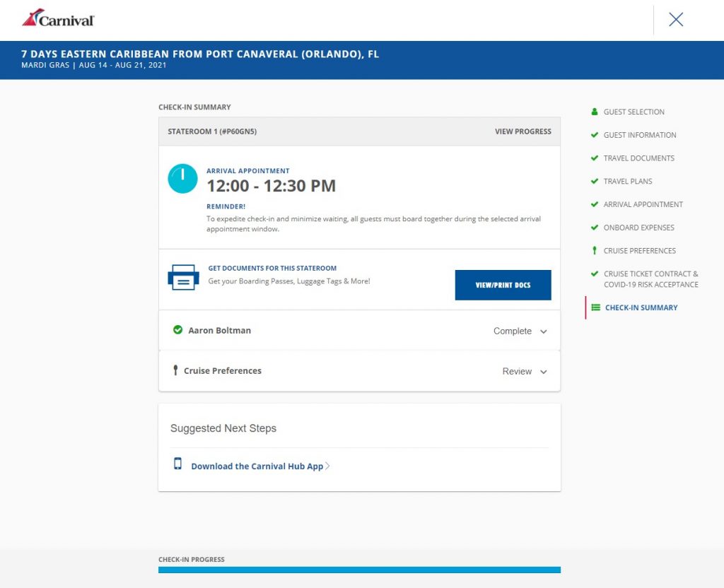Open the Travel Plans step

click(627, 182)
